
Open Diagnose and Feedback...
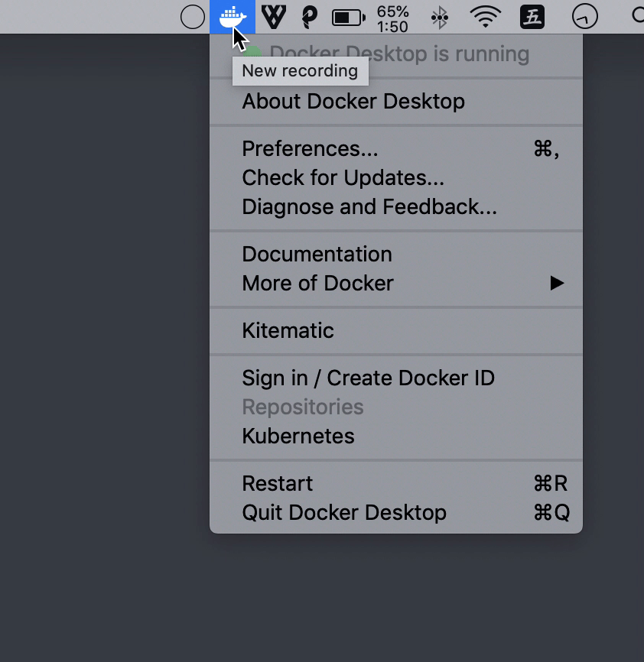(x=396, y=207)
